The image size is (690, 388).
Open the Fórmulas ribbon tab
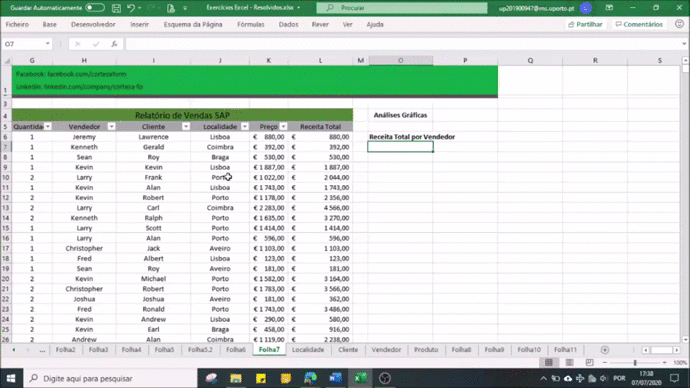pos(250,25)
